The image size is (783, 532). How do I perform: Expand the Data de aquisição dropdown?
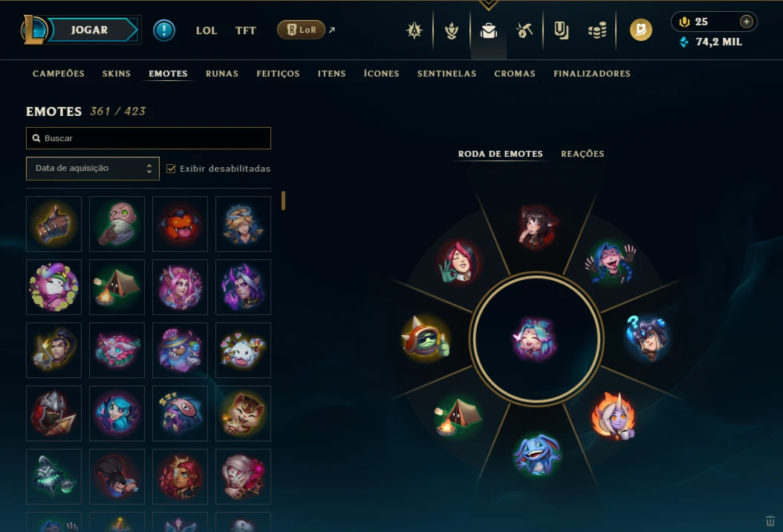[x=93, y=169]
